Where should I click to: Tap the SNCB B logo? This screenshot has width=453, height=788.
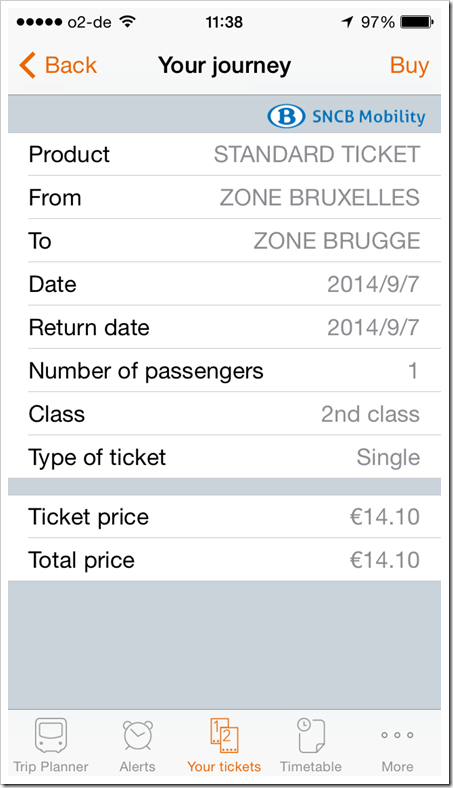coord(286,117)
